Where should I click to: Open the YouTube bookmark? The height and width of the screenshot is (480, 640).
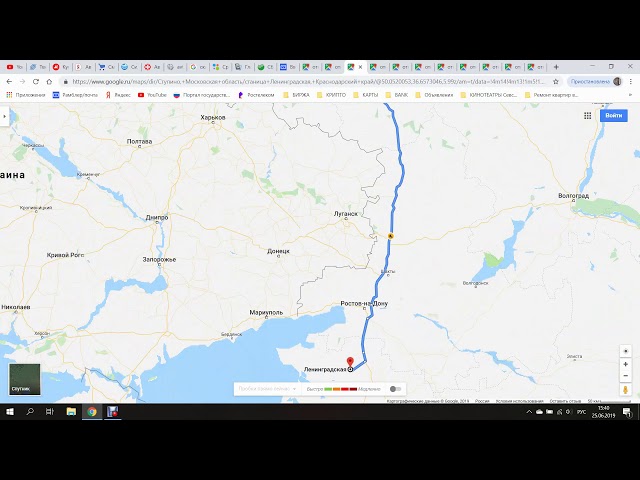click(x=152, y=95)
